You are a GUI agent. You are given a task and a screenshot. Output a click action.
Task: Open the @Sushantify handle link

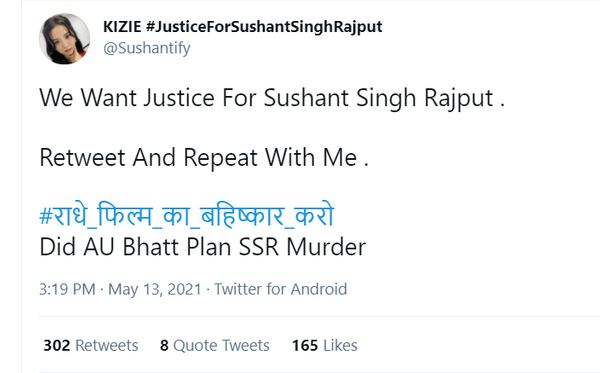coord(147,48)
